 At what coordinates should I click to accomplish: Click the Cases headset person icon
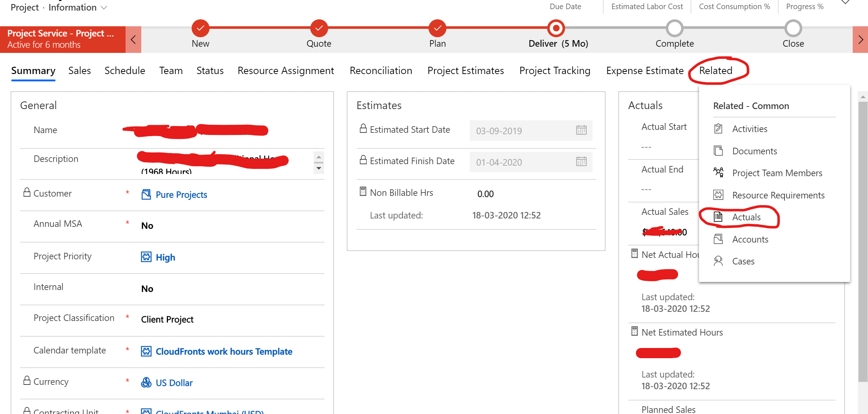point(718,261)
